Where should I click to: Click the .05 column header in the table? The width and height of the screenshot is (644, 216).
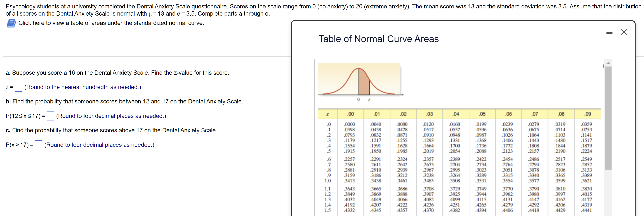pos(482,114)
